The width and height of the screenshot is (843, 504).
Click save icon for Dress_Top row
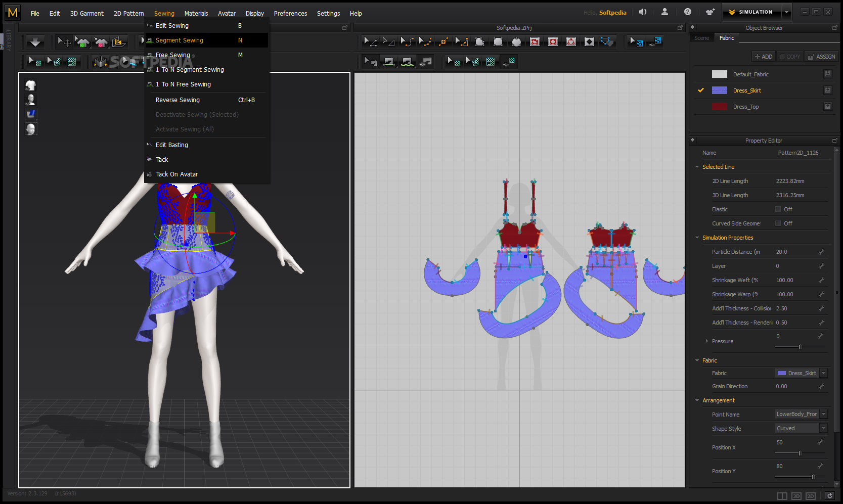828,107
